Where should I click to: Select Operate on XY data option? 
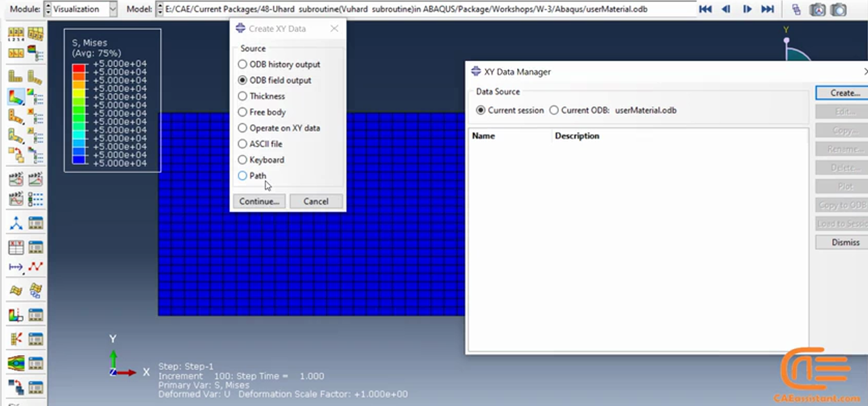279,128
